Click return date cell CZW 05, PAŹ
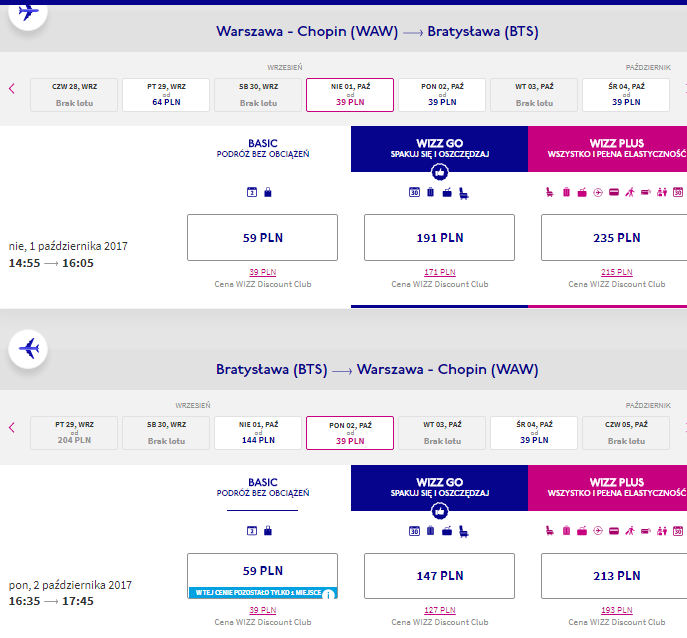The height and width of the screenshot is (638, 687). click(626, 433)
